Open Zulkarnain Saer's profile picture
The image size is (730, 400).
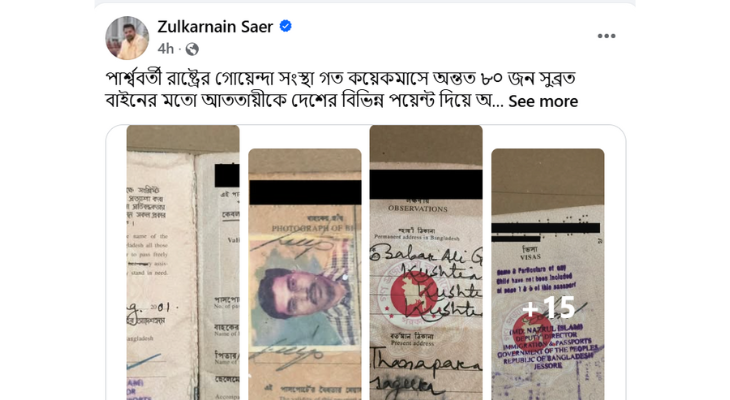[x=127, y=38]
